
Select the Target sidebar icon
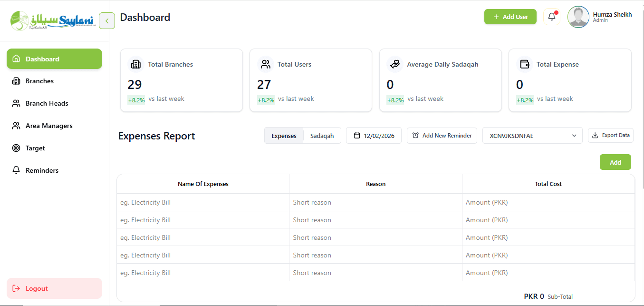tap(16, 148)
